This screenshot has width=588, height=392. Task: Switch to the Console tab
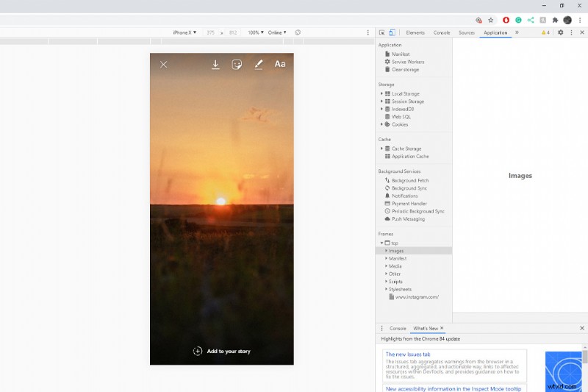(442, 32)
